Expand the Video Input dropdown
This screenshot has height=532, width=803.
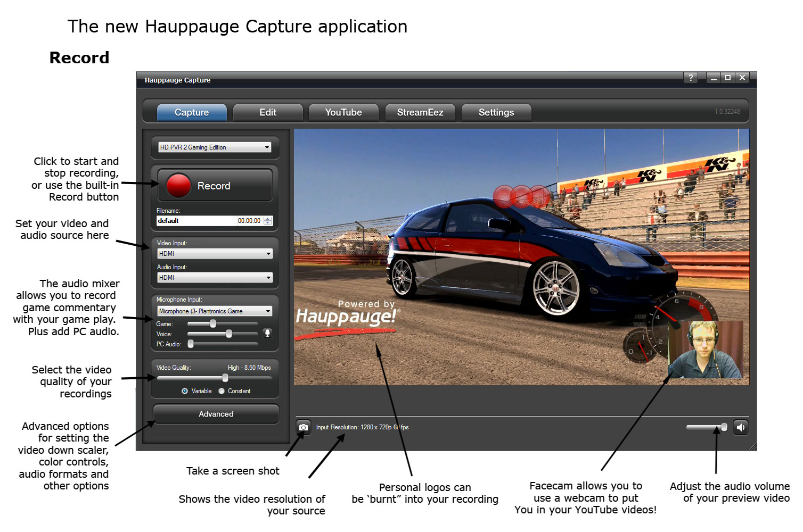point(215,254)
